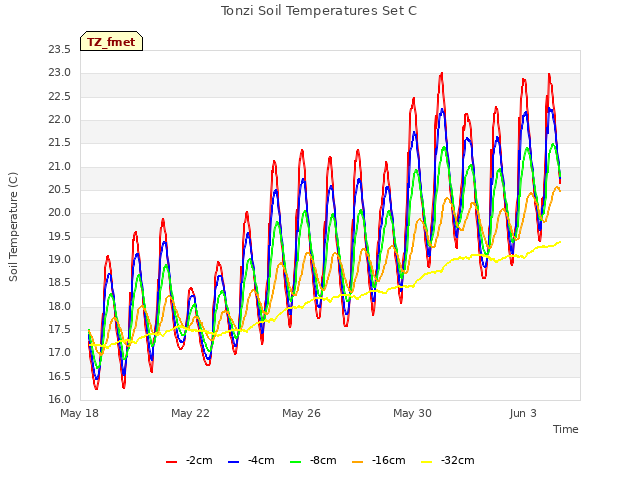Click the TZ_fmet annotation tag
Viewport: 640px width, 480px height.
click(x=111, y=41)
